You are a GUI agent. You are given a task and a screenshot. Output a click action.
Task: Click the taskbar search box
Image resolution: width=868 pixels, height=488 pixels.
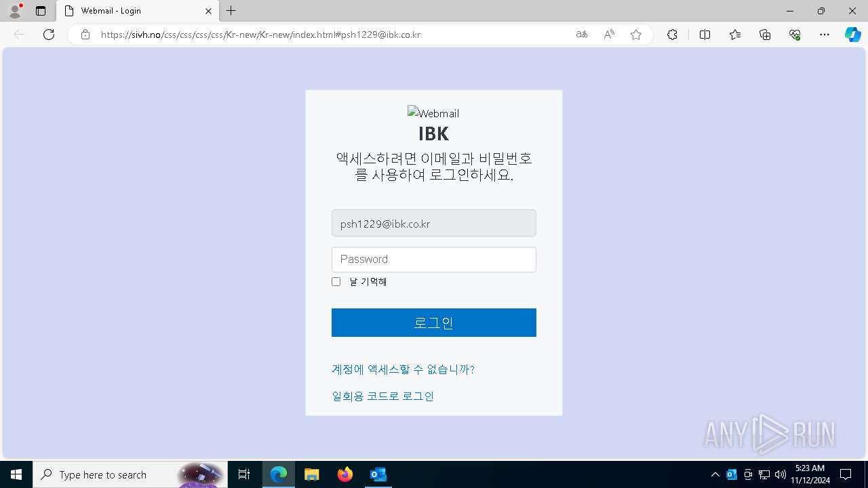(129, 474)
